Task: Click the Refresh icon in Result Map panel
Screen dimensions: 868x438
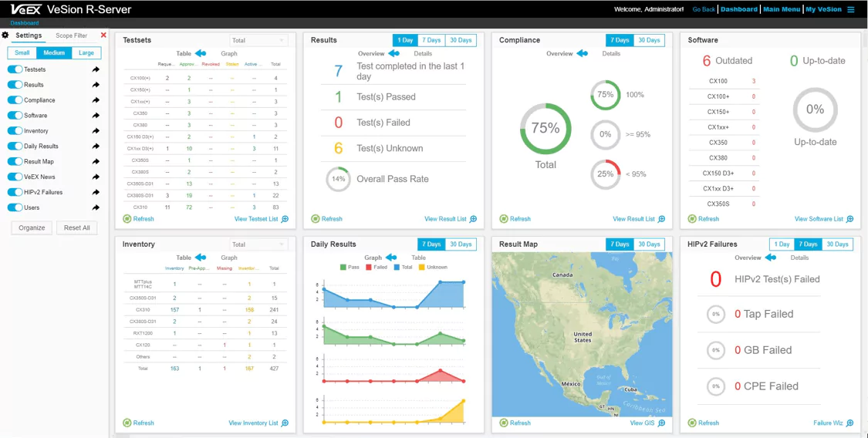Action: click(x=503, y=423)
